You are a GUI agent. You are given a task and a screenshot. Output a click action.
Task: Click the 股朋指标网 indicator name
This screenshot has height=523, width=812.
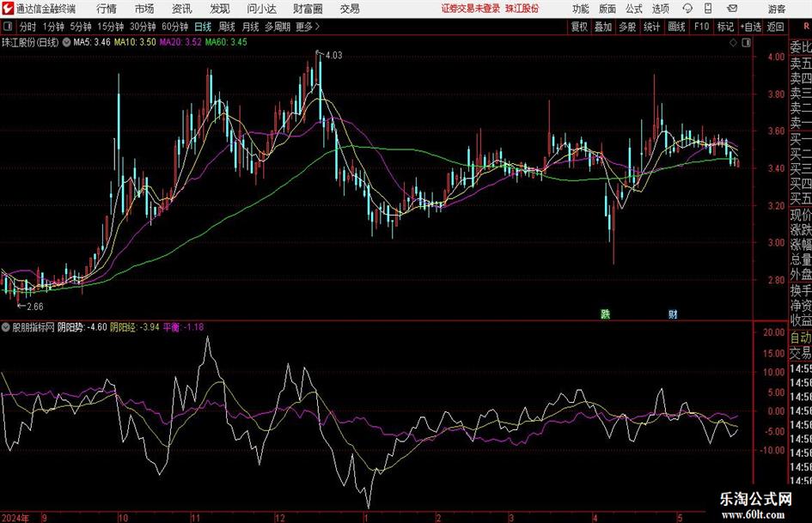(x=34, y=327)
